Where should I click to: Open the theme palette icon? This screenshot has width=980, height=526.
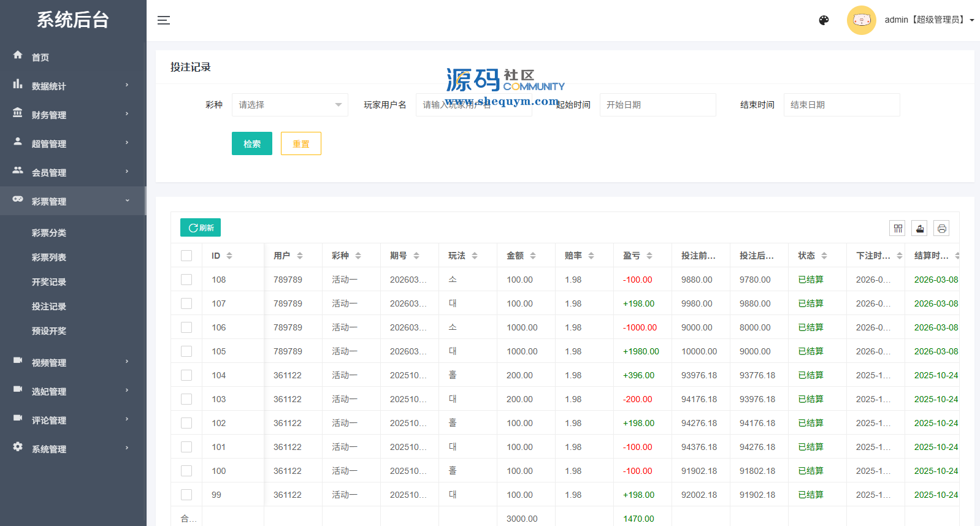(x=824, y=20)
